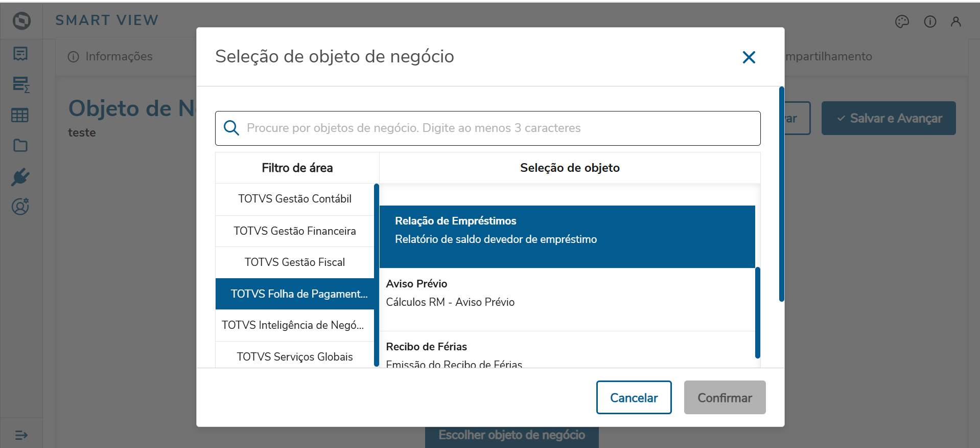
Task: Select TOTVS Folha de Pagamento area filter
Action: tap(295, 294)
